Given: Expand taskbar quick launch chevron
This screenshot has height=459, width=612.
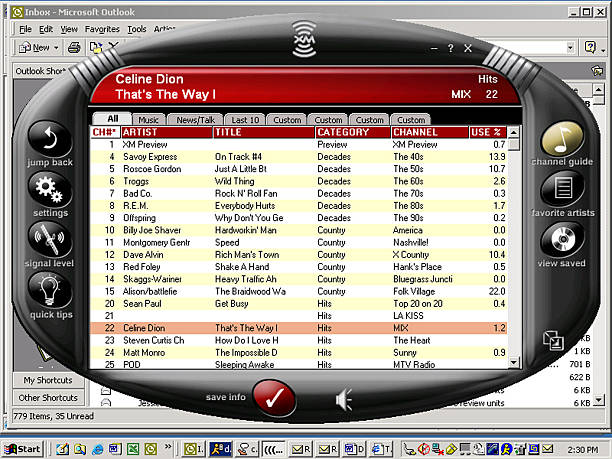Looking at the screenshot, I should (x=168, y=446).
